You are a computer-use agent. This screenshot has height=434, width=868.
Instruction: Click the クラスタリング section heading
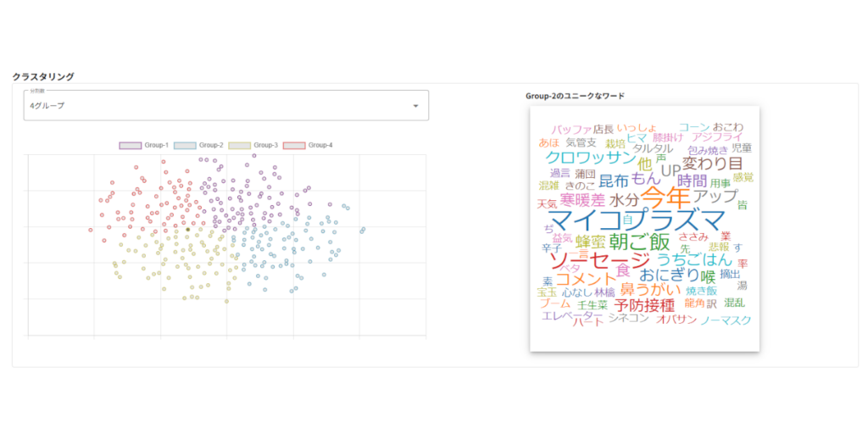(43, 76)
